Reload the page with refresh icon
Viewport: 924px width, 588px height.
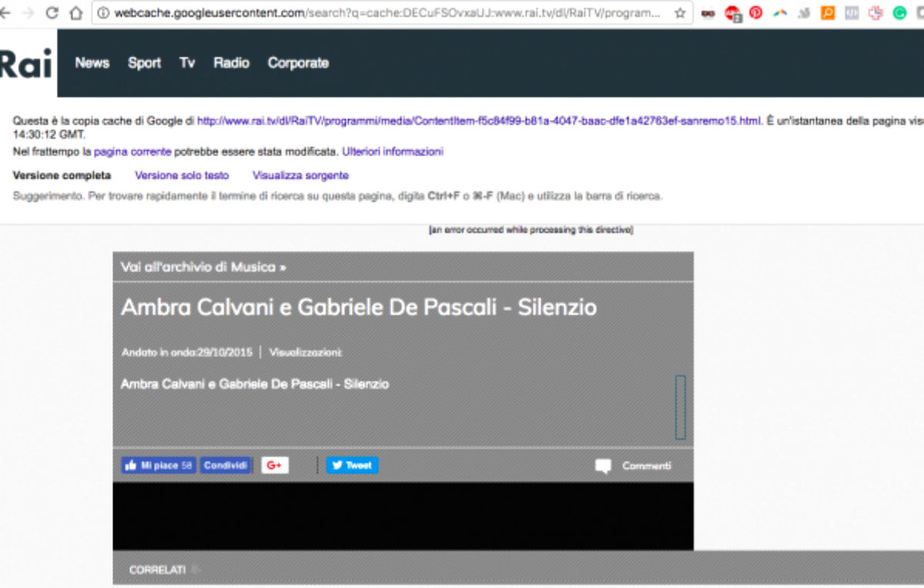52,13
